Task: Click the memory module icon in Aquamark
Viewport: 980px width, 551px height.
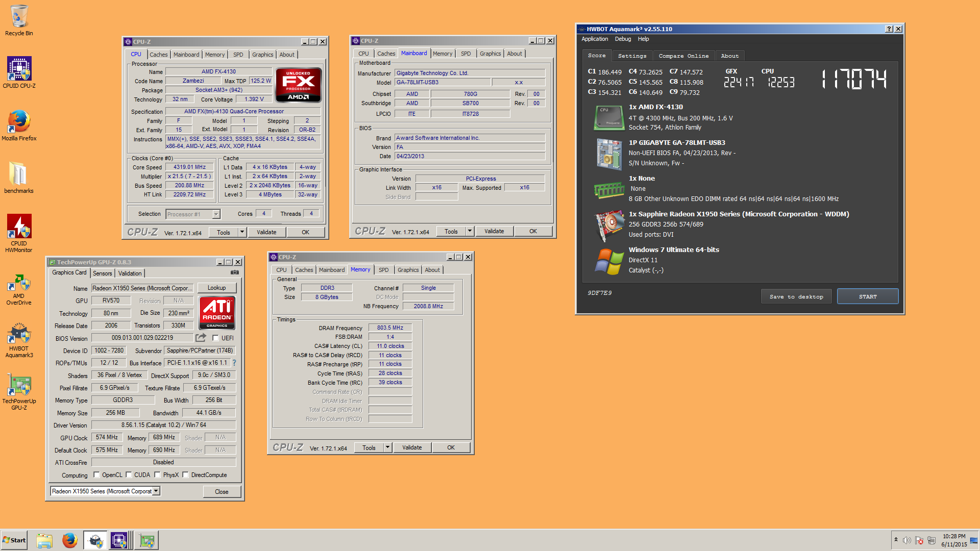Action: [x=609, y=190]
